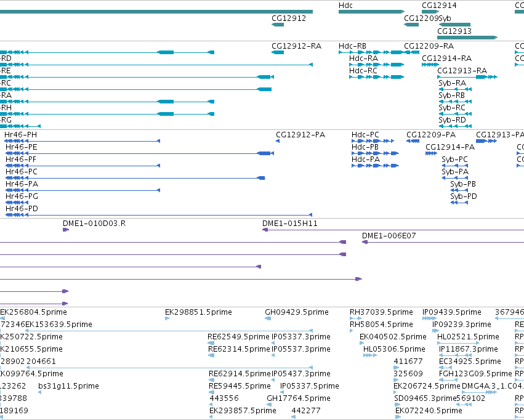
Task: Open EST GH17764.5prime label
Action: point(299,398)
